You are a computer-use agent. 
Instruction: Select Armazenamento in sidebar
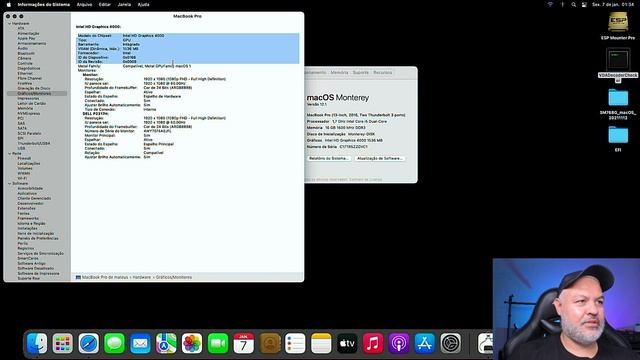pyautogui.click(x=32, y=43)
